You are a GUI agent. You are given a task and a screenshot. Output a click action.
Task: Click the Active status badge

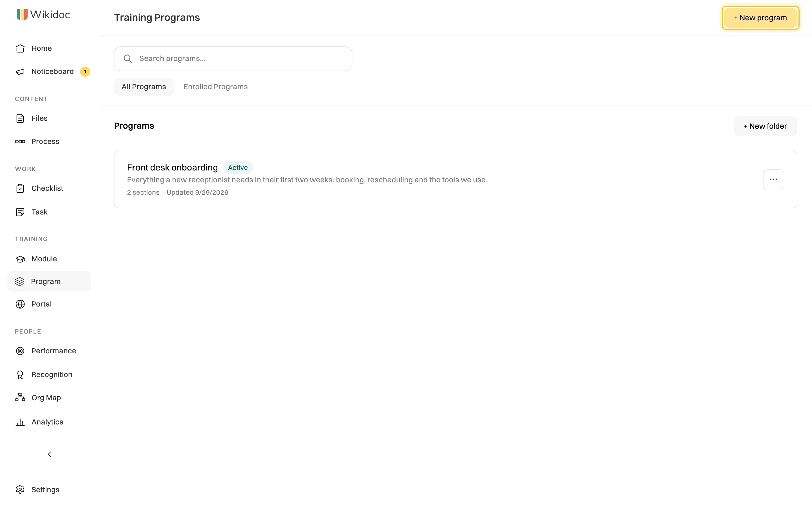tap(238, 168)
